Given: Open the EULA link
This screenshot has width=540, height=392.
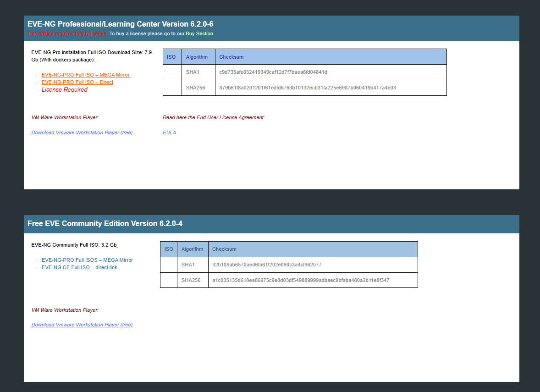Looking at the screenshot, I should (169, 133).
